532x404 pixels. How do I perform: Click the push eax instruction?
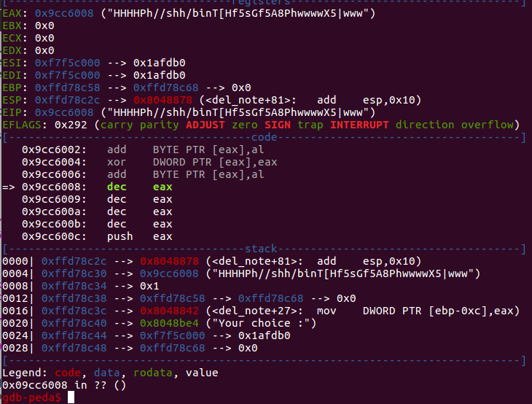point(139,236)
